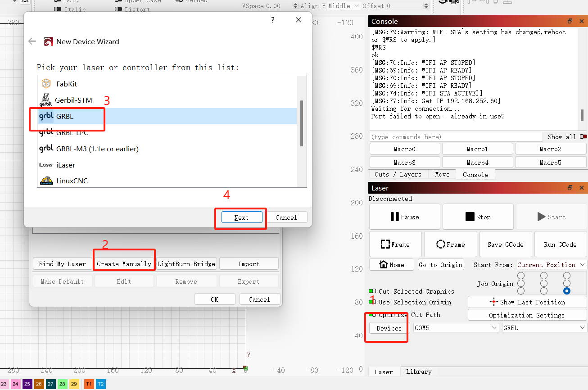Click the Offset field stepper arrows
The width and height of the screenshot is (588, 390).
[x=426, y=6]
